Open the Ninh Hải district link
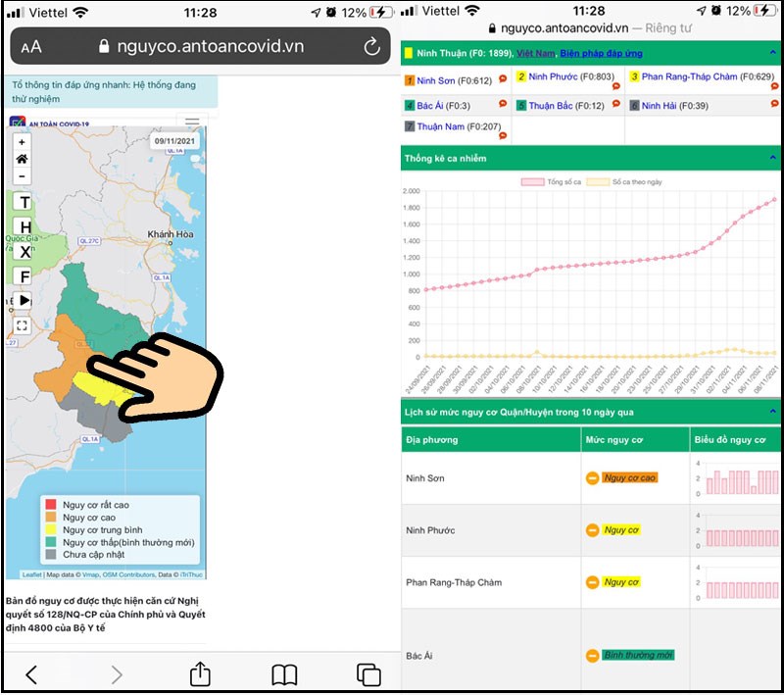The width and height of the screenshot is (784, 695). coord(659,106)
